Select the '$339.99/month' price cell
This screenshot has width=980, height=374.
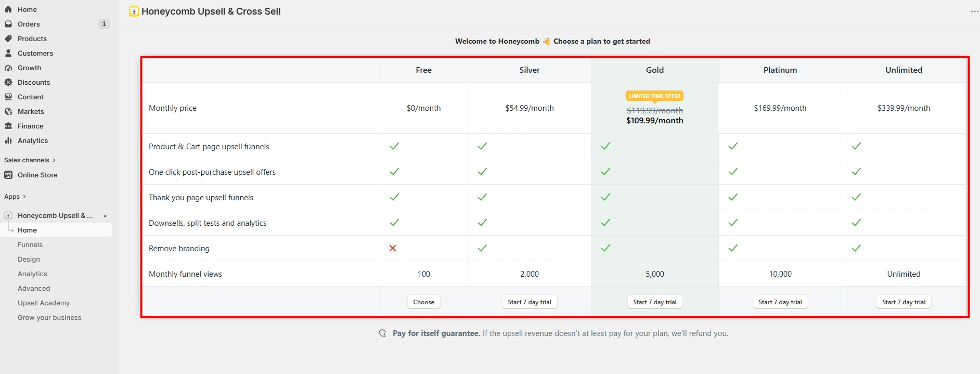click(904, 108)
